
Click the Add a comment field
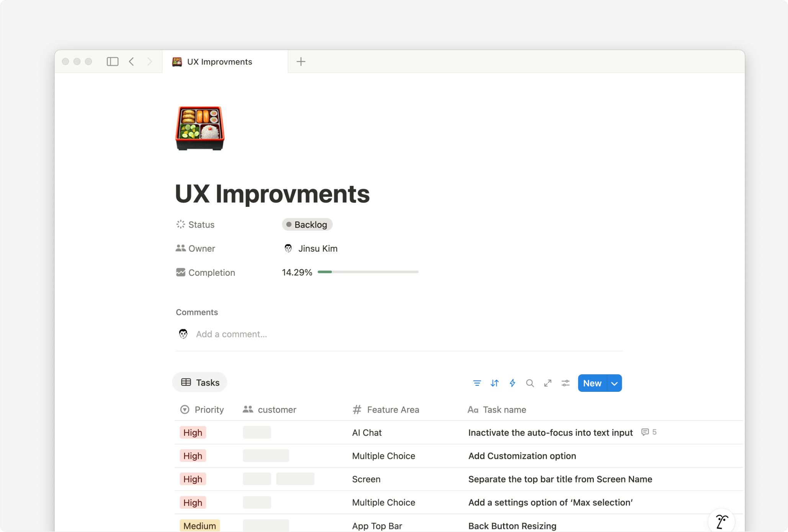231,334
